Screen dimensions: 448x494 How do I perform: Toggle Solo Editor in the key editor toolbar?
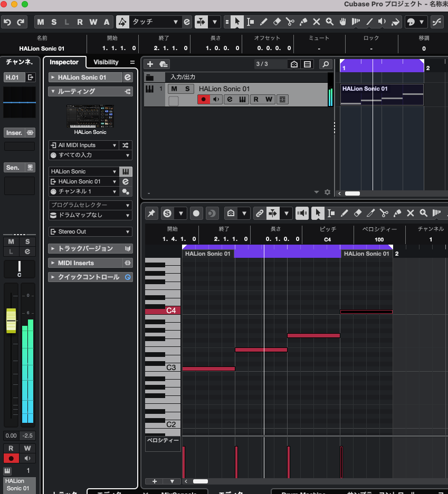tap(167, 214)
